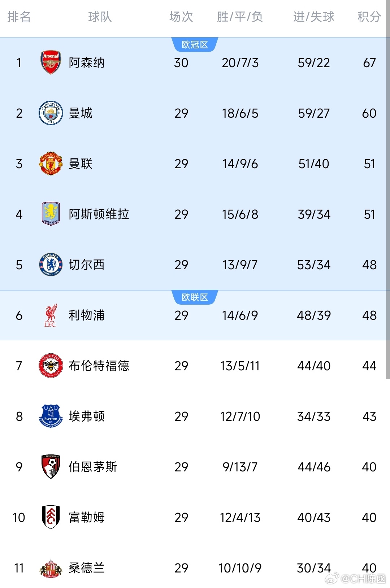
Task: Click the Liverpool L.F.C. crest
Action: (x=51, y=315)
